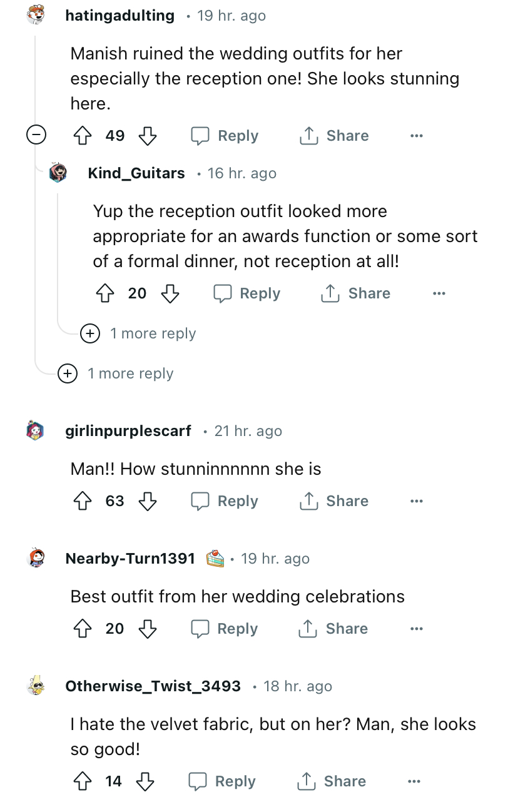Downvote Otherwise_Twist_3493's velvet comment
518x812 pixels.
click(145, 781)
